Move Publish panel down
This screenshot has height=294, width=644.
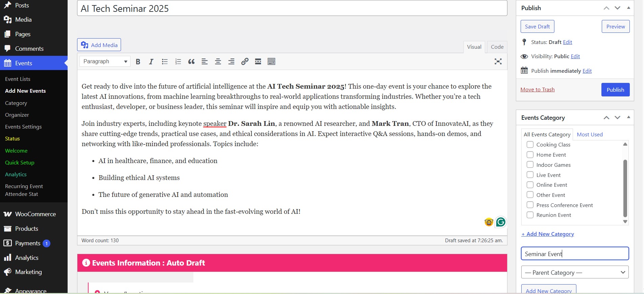tap(618, 8)
